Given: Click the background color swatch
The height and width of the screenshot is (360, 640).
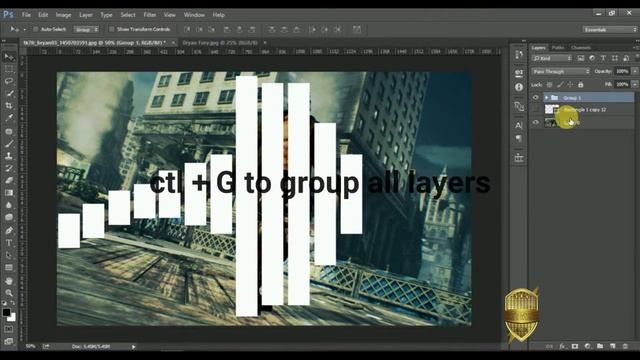Looking at the screenshot, I should tap(12, 318).
